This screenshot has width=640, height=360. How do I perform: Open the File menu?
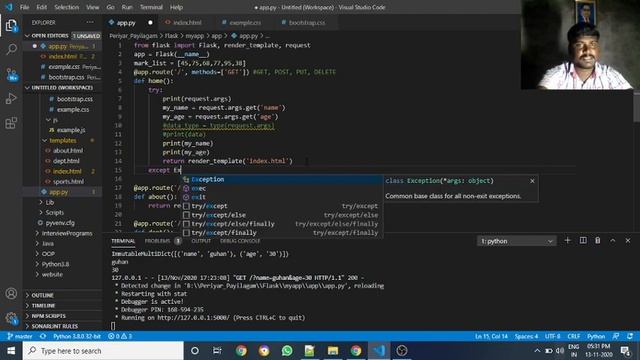pos(24,7)
